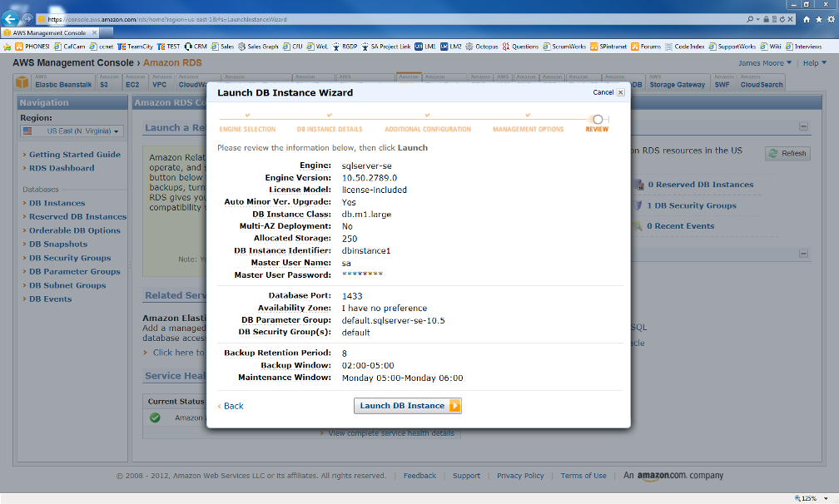Refresh the page via address bar icon

tap(782, 19)
